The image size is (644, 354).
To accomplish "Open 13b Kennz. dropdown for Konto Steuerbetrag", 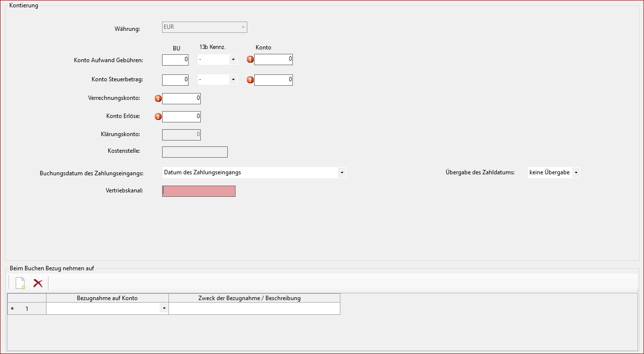I will (233, 79).
